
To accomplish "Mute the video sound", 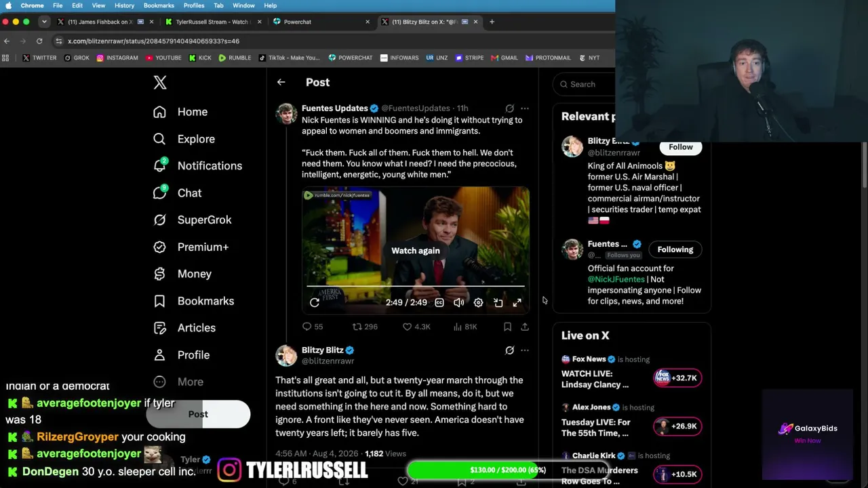I will click(x=458, y=303).
